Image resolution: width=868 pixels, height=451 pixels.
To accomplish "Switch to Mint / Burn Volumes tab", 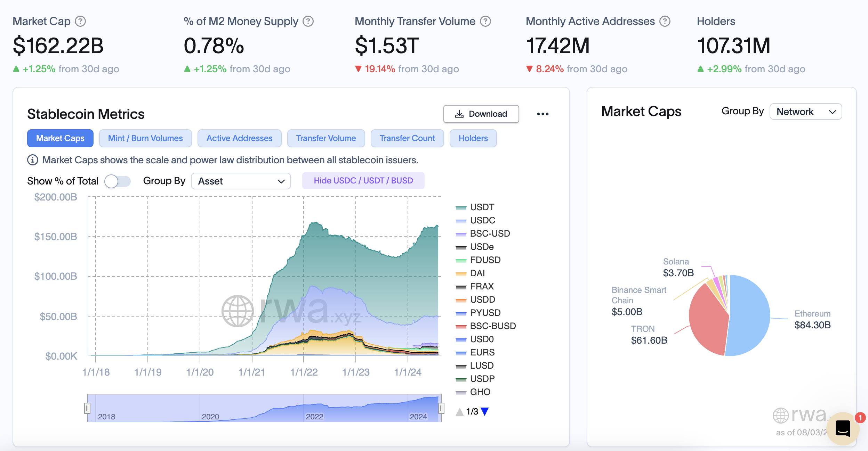I will pos(145,138).
